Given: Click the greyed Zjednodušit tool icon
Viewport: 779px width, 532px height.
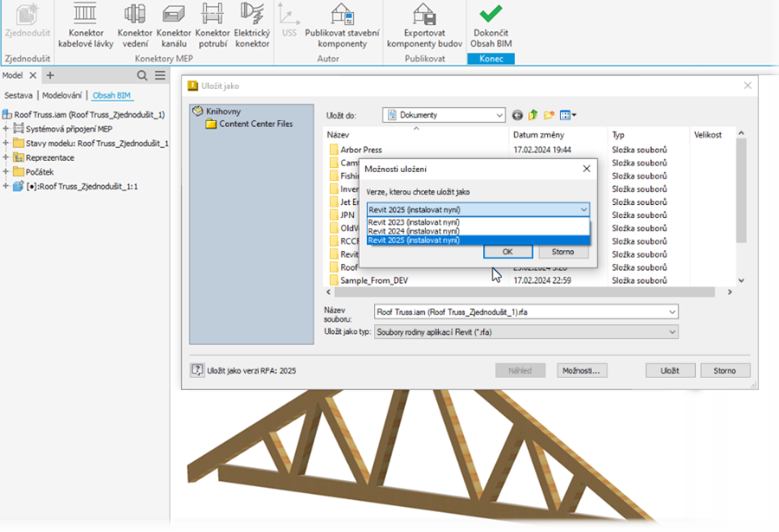Looking at the screenshot, I should [x=28, y=21].
